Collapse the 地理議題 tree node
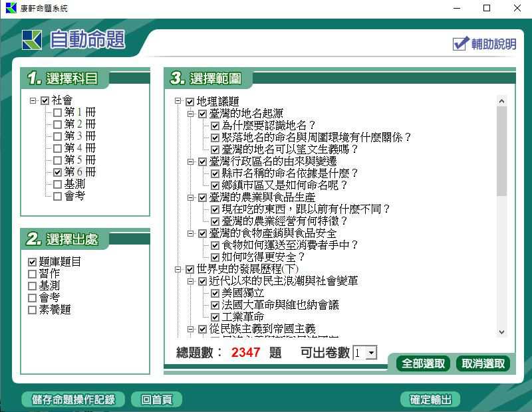The height and width of the screenshot is (412, 532). pyautogui.click(x=178, y=101)
